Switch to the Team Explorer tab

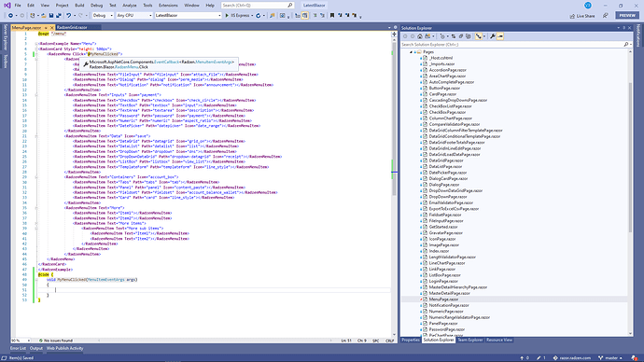point(470,340)
